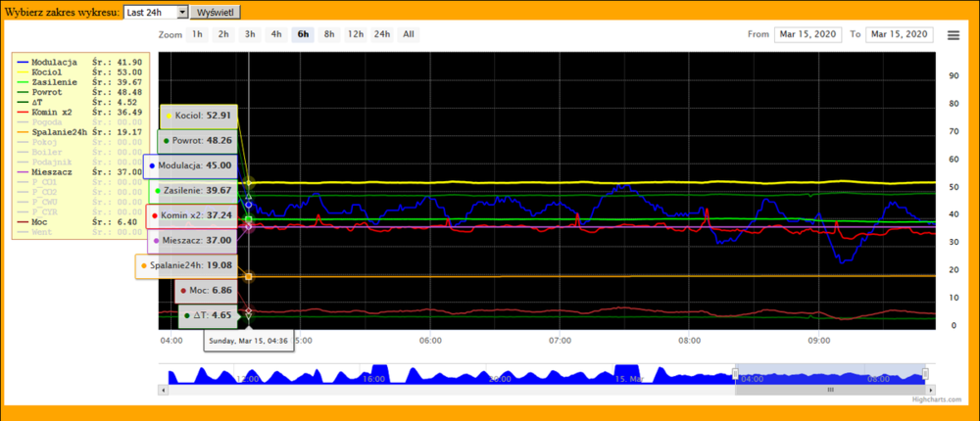Click the navigator left range handle
This screenshot has width=980, height=421.
coord(735,374)
